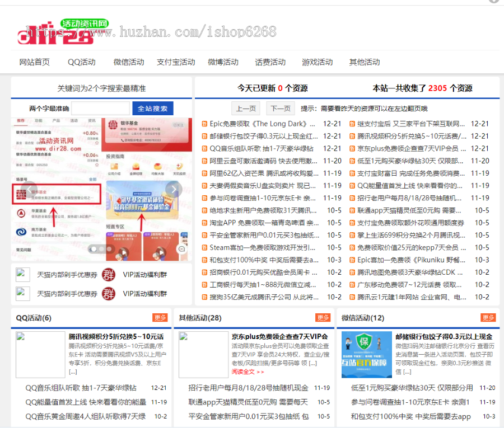Open 夫妻俩假卖音乐U盘 article

[263, 186]
